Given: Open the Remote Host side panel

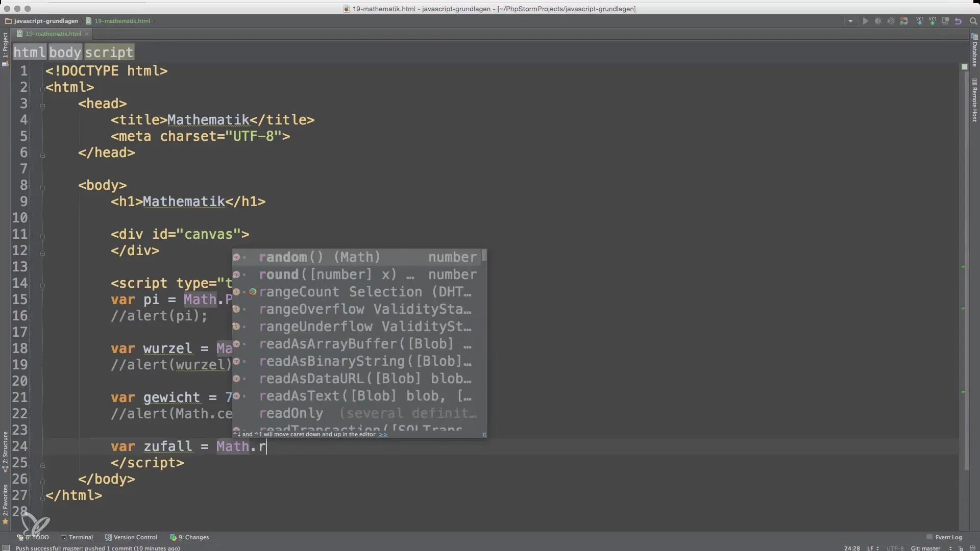Looking at the screenshot, I should point(974,100).
